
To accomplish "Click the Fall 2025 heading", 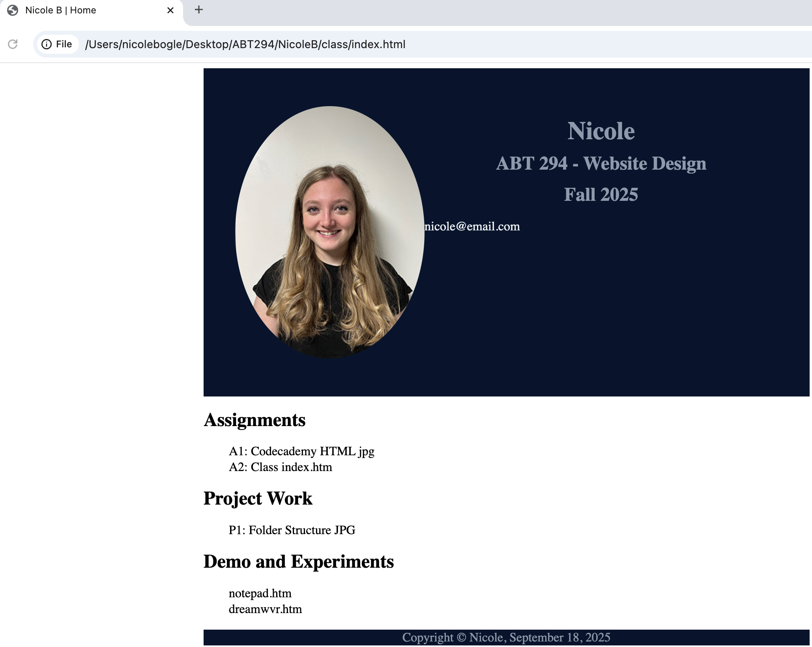I will tap(601, 194).
